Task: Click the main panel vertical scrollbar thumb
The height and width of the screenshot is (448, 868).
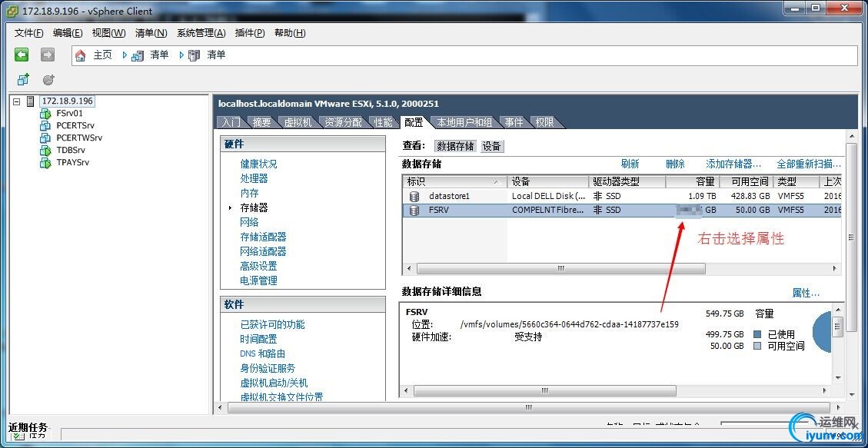Action: click(852, 237)
